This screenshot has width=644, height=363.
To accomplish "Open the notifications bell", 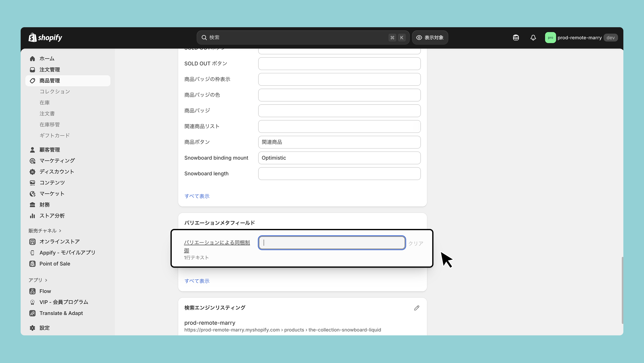I will [533, 38].
